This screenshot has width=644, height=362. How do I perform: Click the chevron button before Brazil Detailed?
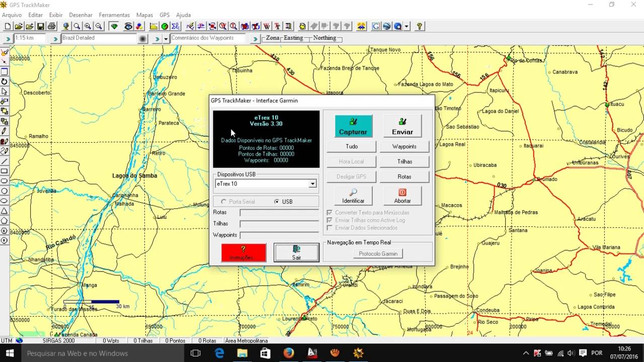(55, 38)
